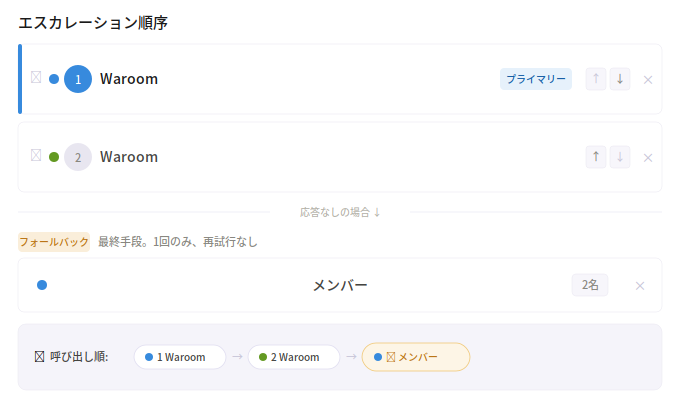
Task: Remove the メンバー fallback group
Action: [x=640, y=286]
